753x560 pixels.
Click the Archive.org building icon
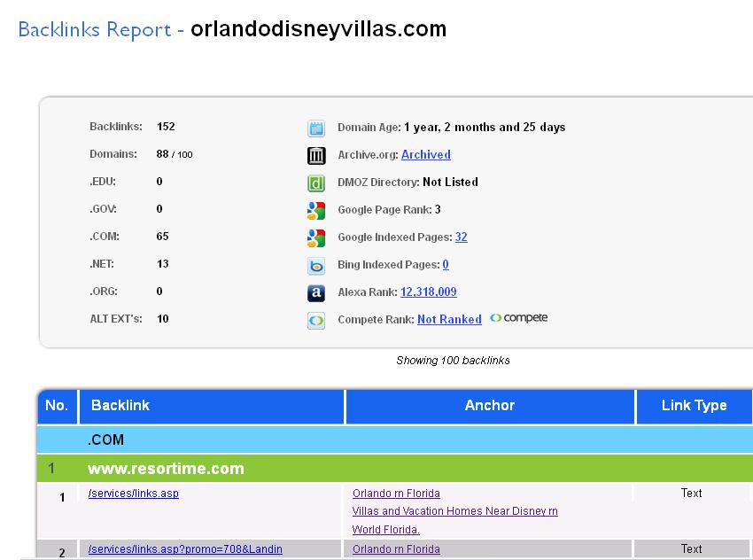316,156
